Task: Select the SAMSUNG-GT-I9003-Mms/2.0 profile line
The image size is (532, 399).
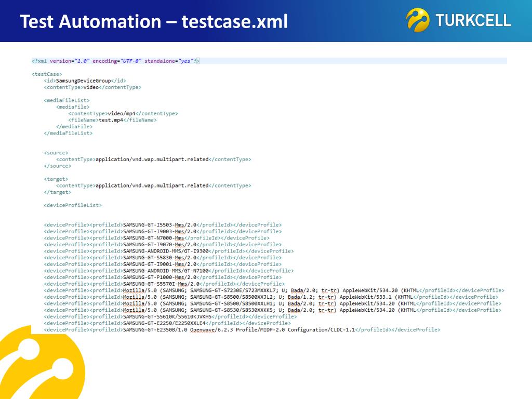Action: 163,232
